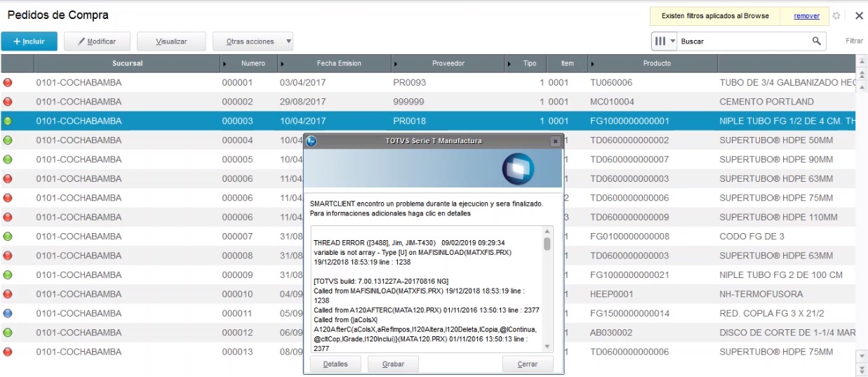
Task: Select product code HEEP0001
Action: [611, 294]
